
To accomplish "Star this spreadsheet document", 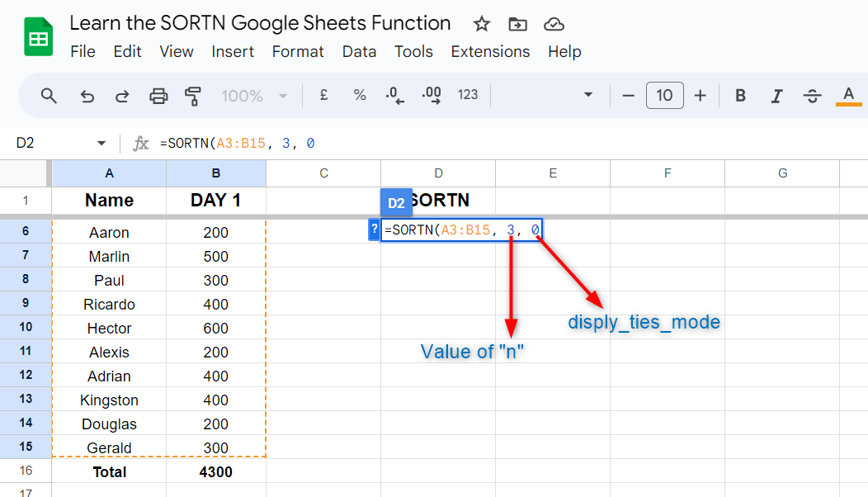I will [x=482, y=24].
